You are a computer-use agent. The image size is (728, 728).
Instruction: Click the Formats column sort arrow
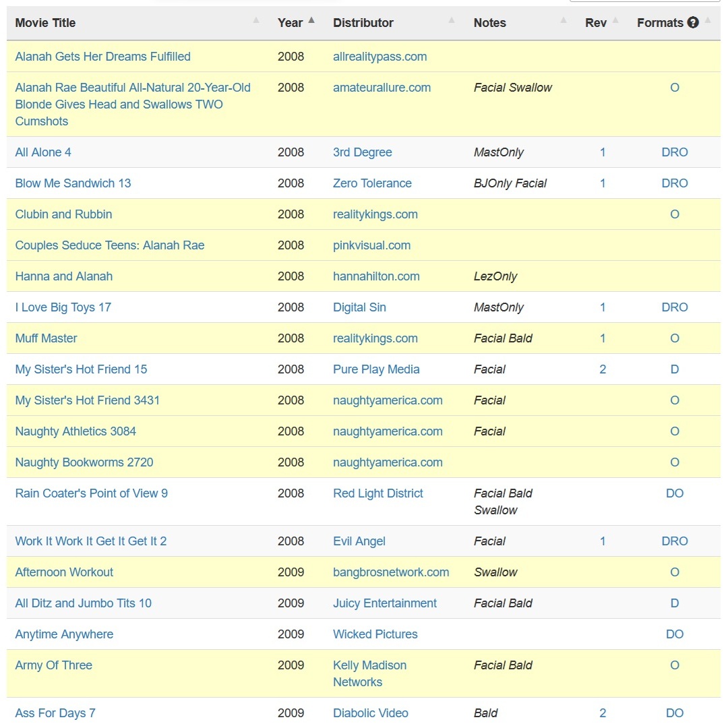(x=708, y=20)
